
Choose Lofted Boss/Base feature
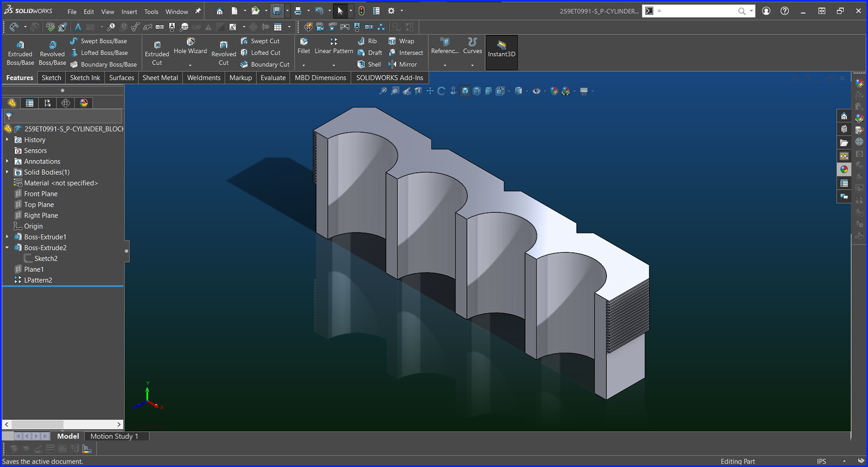click(99, 53)
